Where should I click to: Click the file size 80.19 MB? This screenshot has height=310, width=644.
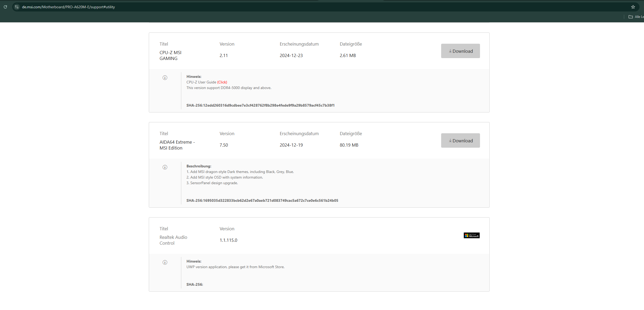[349, 145]
